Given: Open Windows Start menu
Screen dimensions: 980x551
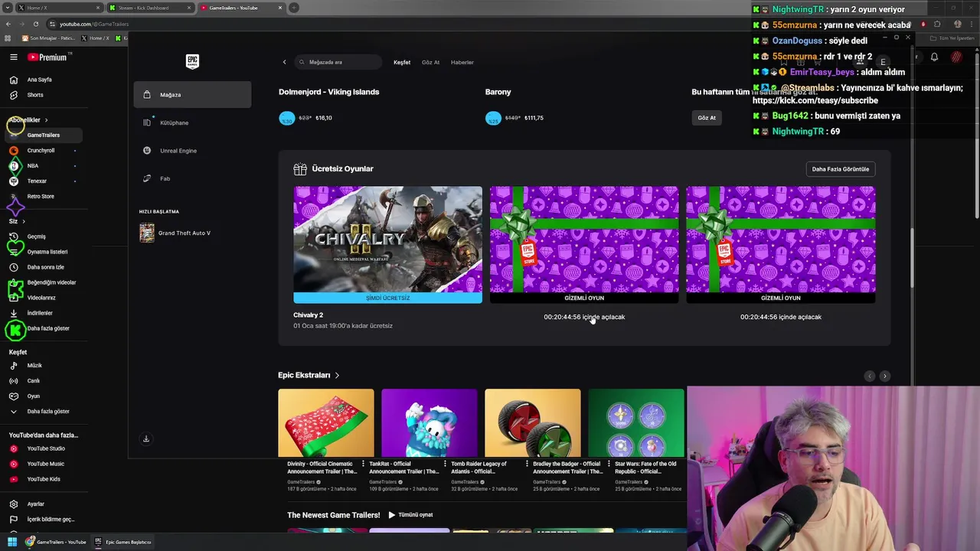Looking at the screenshot, I should 11,542.
